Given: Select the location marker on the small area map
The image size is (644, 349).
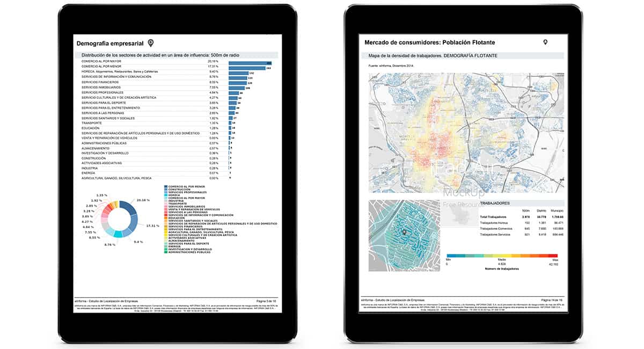Looking at the screenshot, I should pos(404,232).
